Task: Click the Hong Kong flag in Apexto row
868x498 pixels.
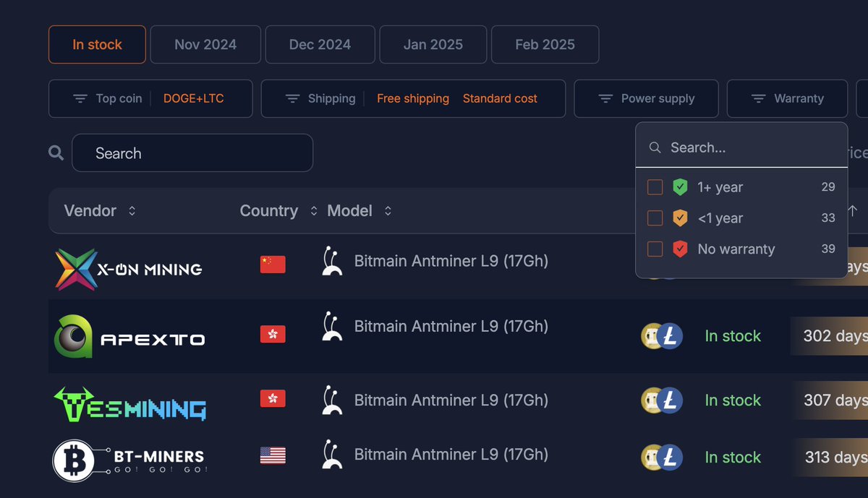Action: 273,334
